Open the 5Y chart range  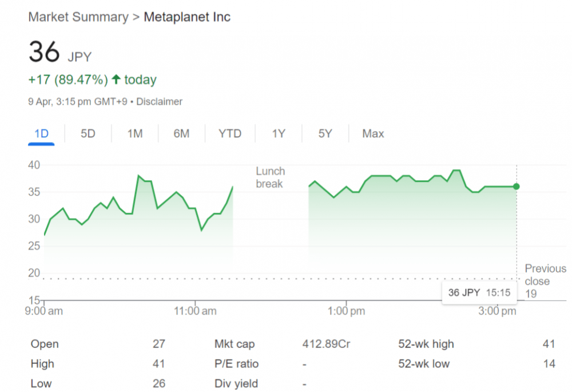(x=325, y=133)
